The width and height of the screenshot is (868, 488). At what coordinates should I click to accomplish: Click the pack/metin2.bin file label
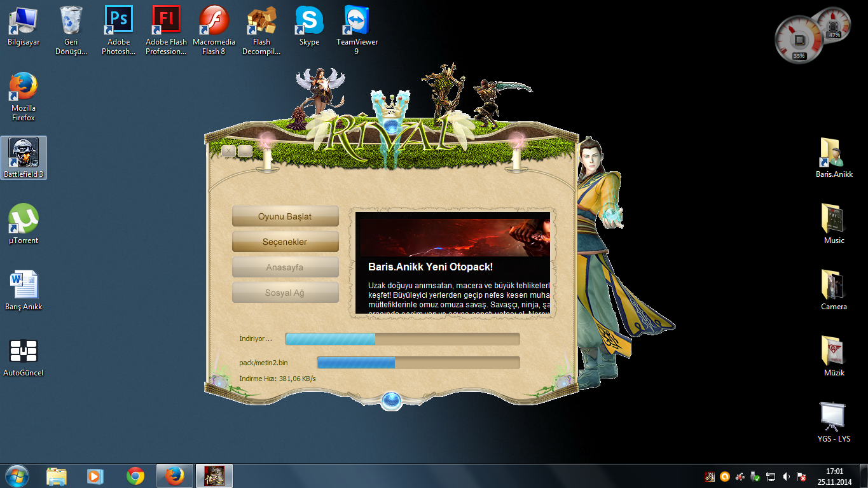[x=263, y=363]
